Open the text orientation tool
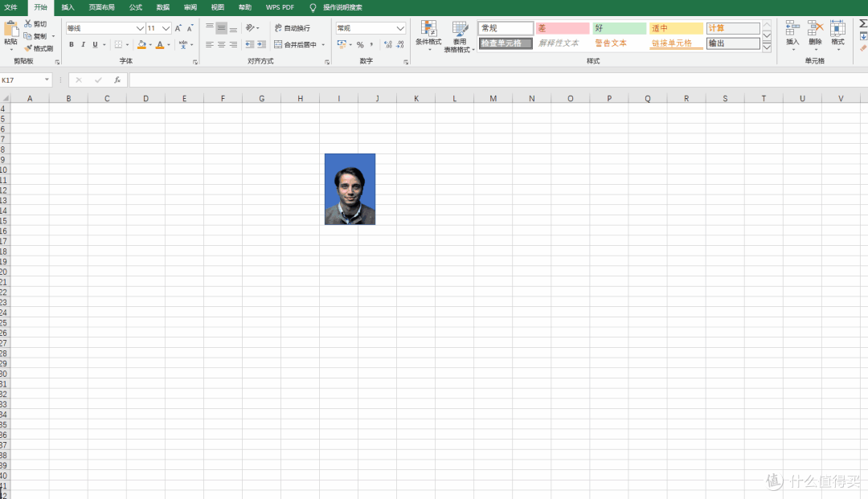 250,27
